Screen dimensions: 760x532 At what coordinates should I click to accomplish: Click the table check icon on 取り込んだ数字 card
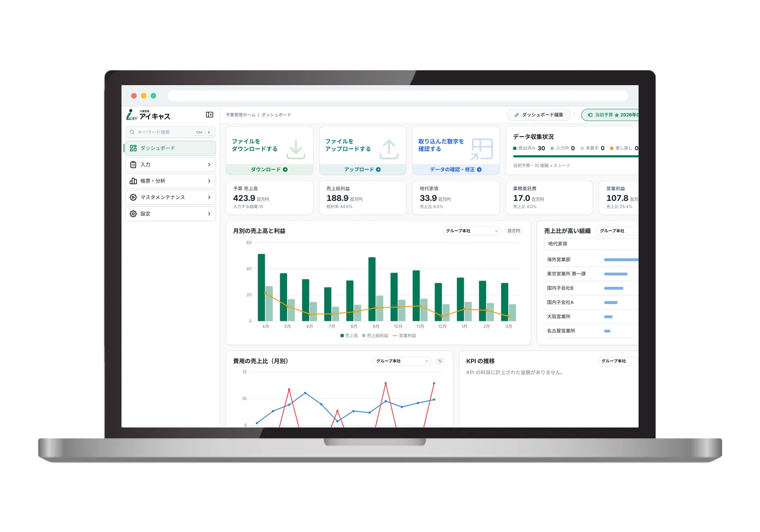[482, 149]
